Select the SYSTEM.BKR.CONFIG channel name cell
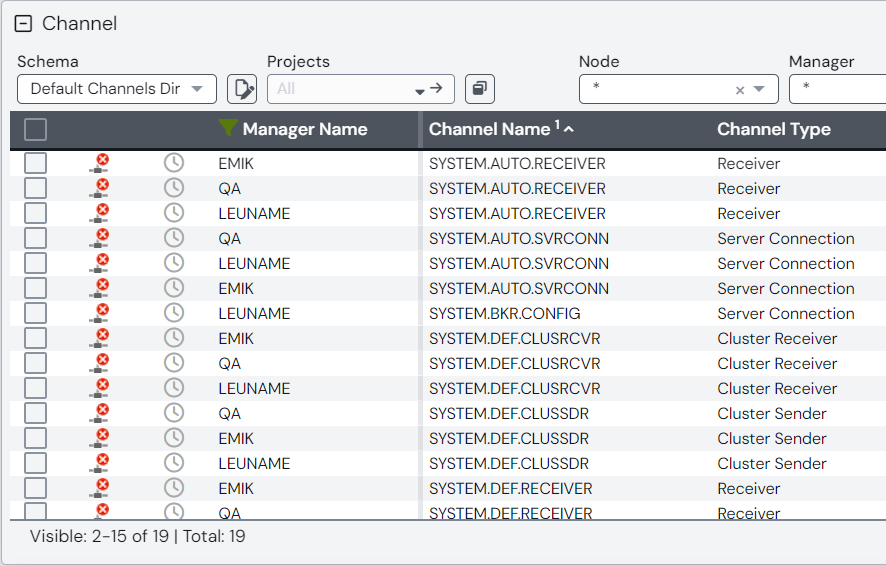This screenshot has width=886, height=566. (505, 314)
